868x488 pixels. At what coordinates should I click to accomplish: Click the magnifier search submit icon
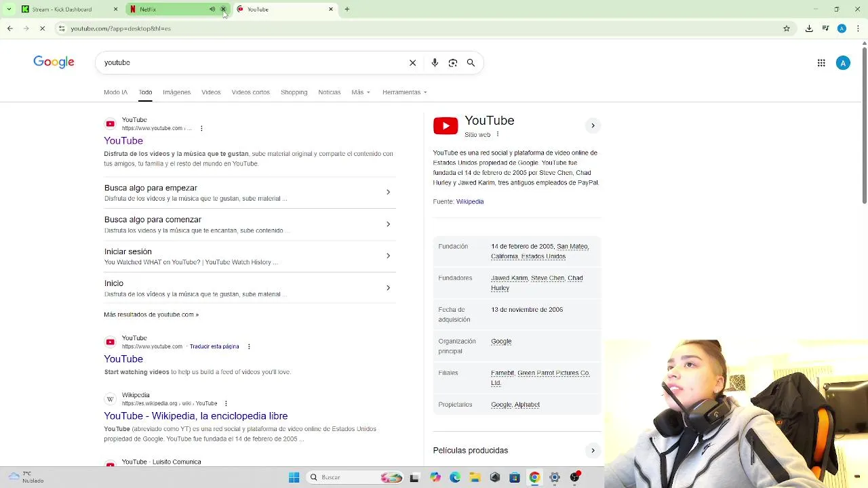tap(471, 63)
